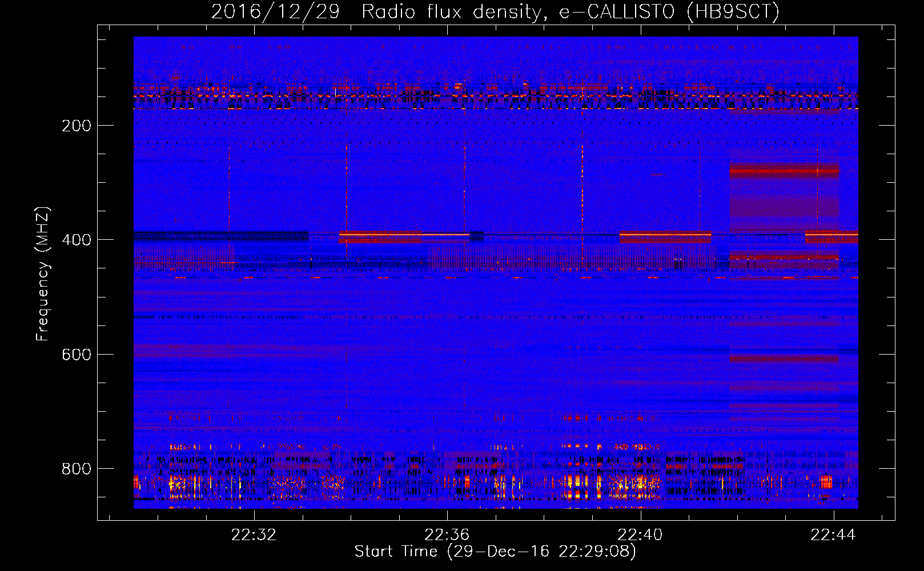Select the 400 frequency tick label

click(77, 240)
